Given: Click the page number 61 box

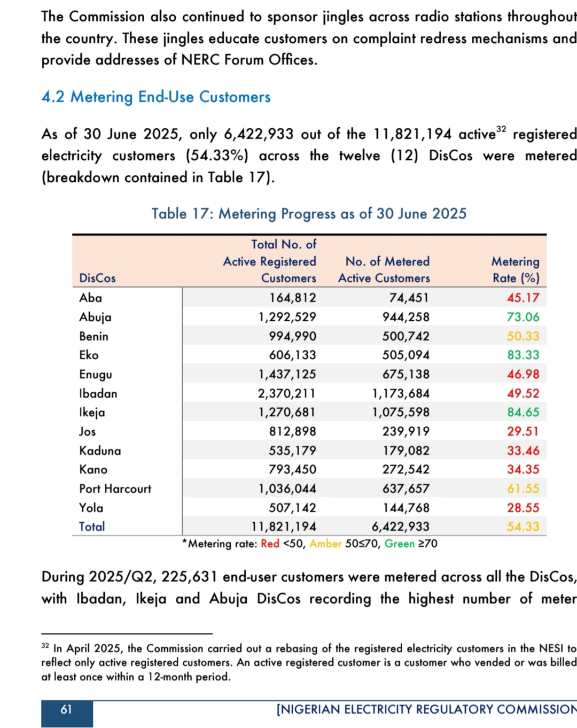Looking at the screenshot, I should tap(66, 710).
